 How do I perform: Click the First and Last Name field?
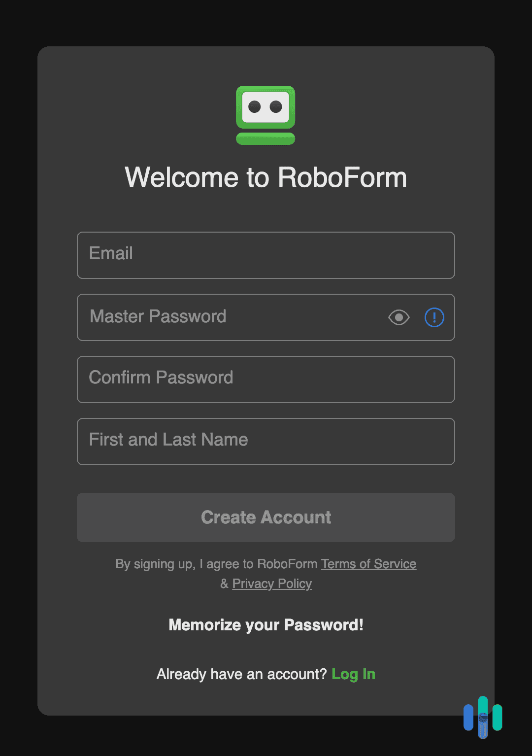point(266,441)
